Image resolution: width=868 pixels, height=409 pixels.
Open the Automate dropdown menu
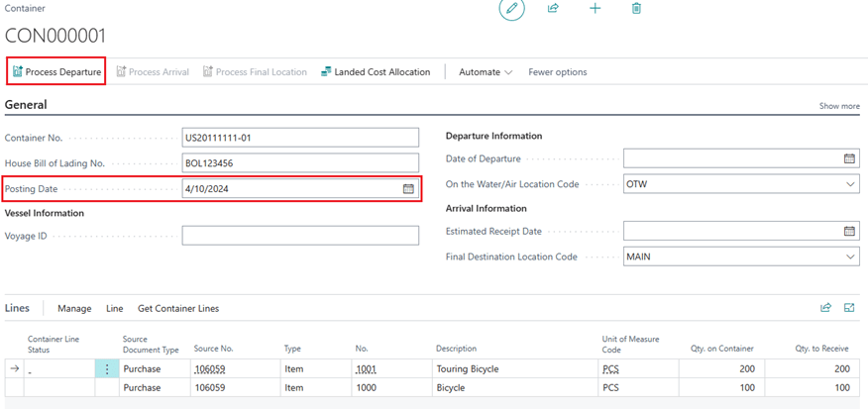pyautogui.click(x=486, y=72)
